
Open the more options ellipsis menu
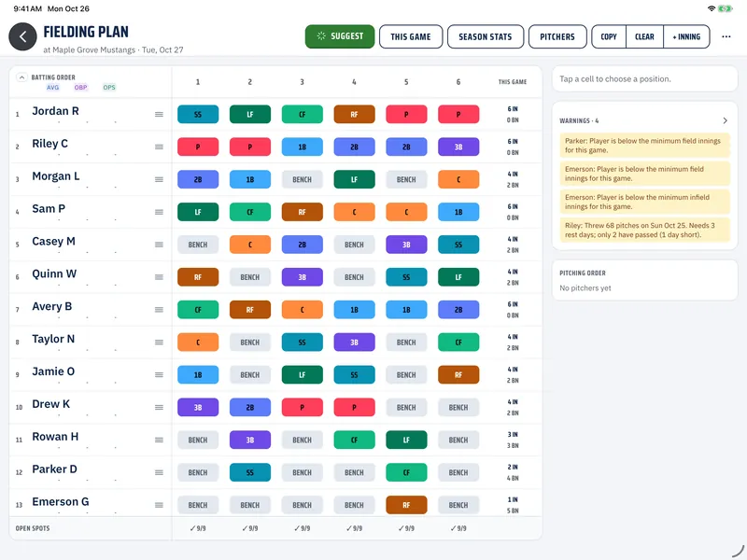tap(726, 36)
